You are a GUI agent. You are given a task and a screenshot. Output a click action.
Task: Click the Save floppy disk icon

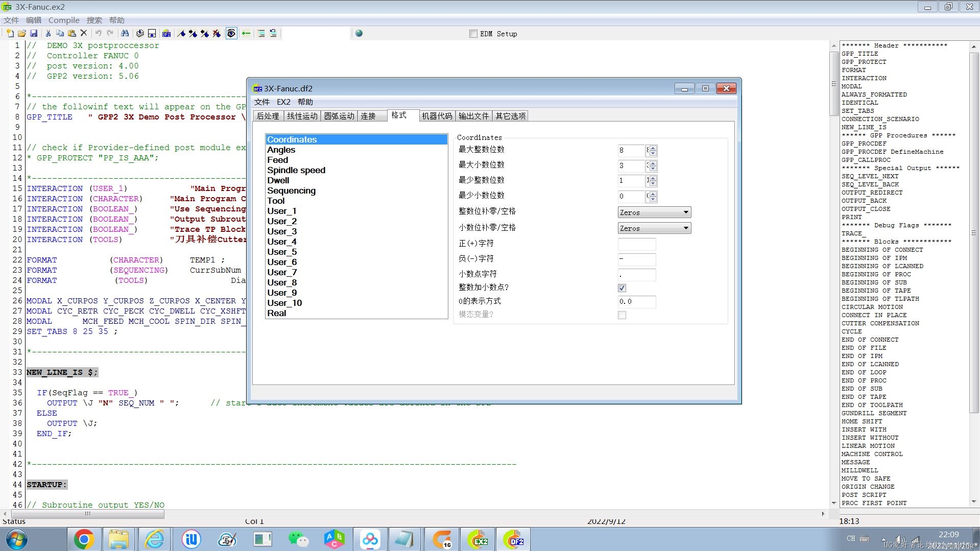(34, 33)
